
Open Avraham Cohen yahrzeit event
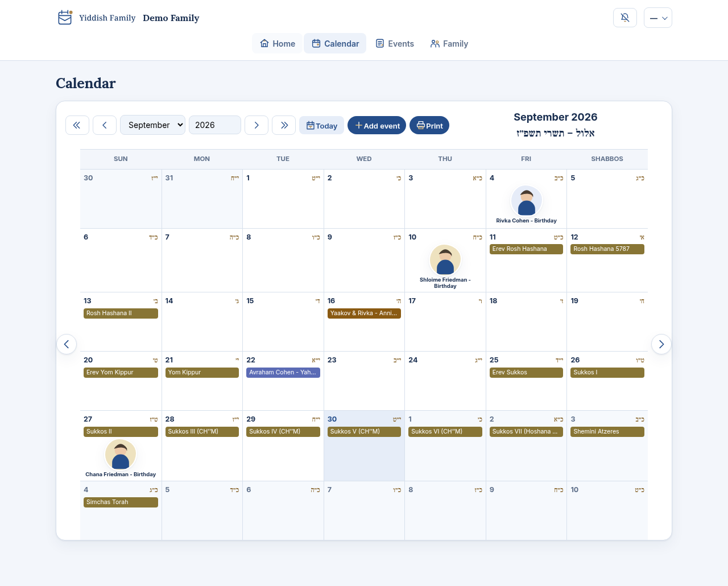[x=283, y=373]
